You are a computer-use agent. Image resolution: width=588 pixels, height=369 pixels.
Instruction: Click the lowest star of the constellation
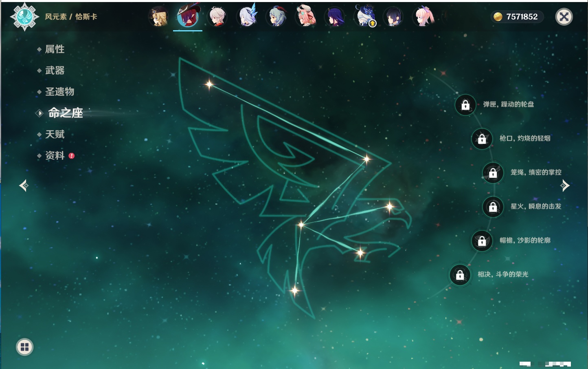pyautogui.click(x=295, y=291)
